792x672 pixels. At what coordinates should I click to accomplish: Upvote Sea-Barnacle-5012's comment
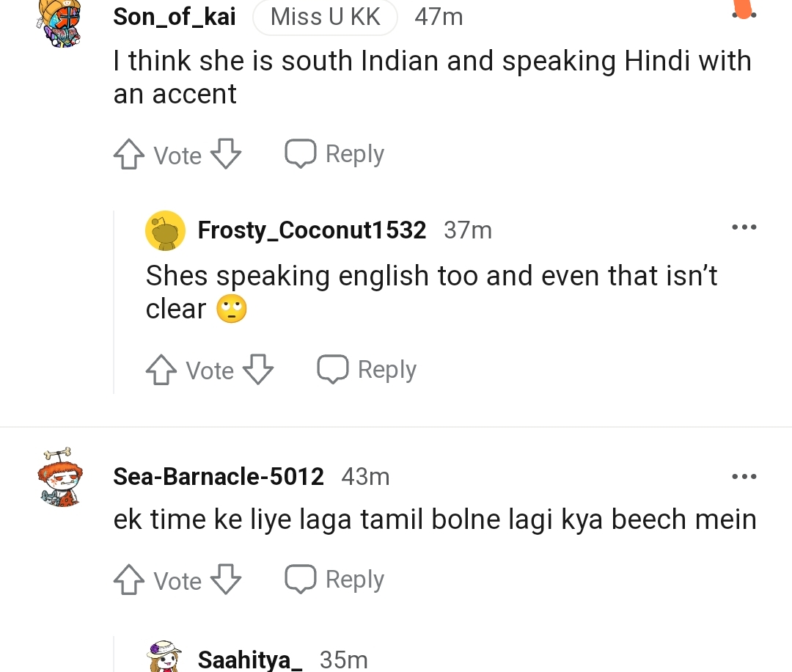(x=129, y=580)
